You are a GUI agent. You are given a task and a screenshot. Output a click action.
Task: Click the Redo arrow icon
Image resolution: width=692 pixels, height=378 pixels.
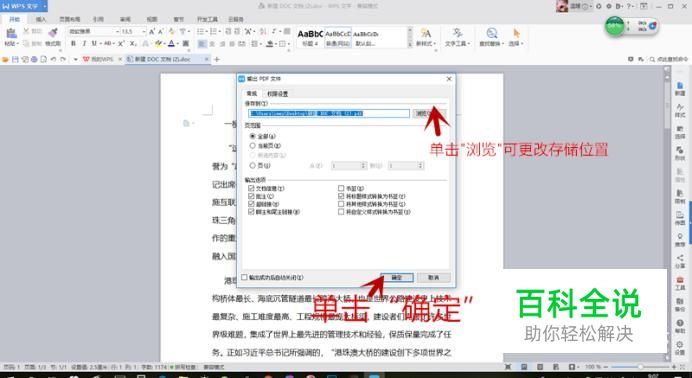coord(63,59)
